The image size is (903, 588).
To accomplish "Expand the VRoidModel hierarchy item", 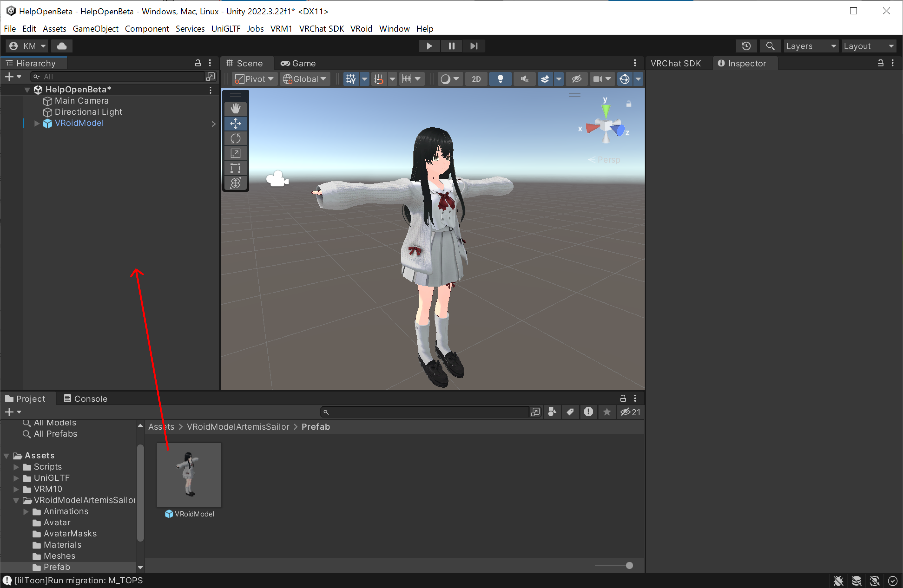I will click(x=37, y=123).
